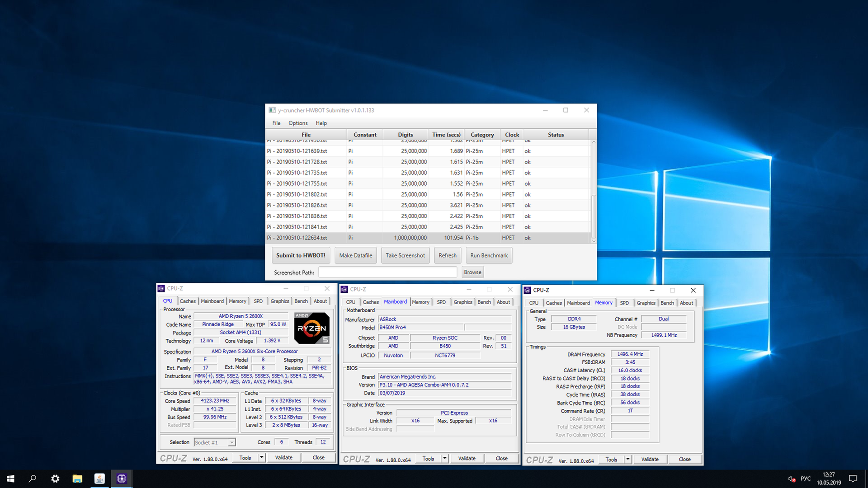868x488 pixels.
Task: Open Caches tab in CPU window
Action: click(188, 301)
